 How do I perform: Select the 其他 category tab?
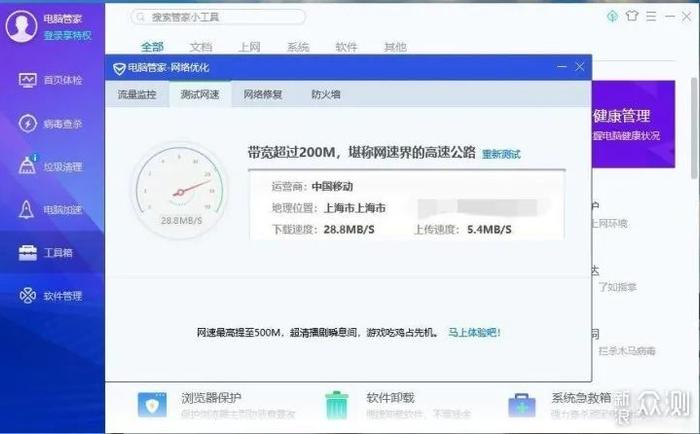pos(395,46)
